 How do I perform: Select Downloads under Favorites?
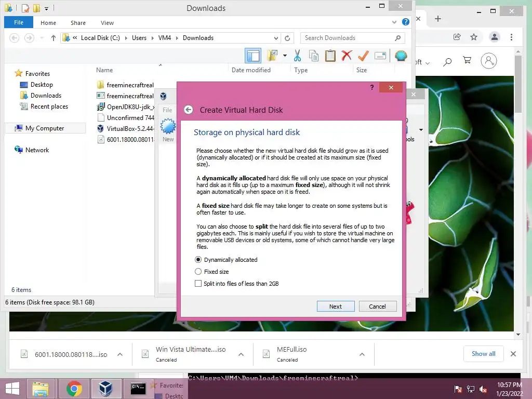tap(46, 96)
